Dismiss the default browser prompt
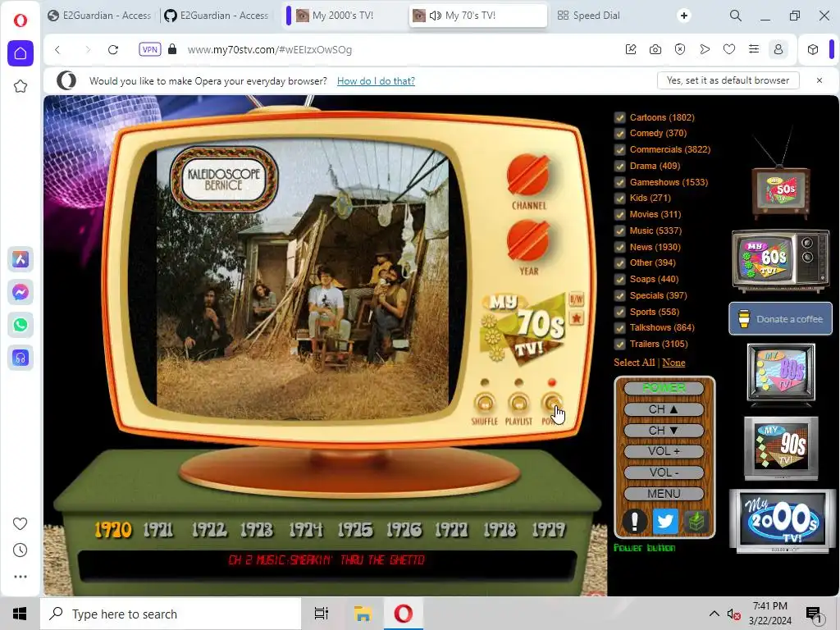 (819, 80)
